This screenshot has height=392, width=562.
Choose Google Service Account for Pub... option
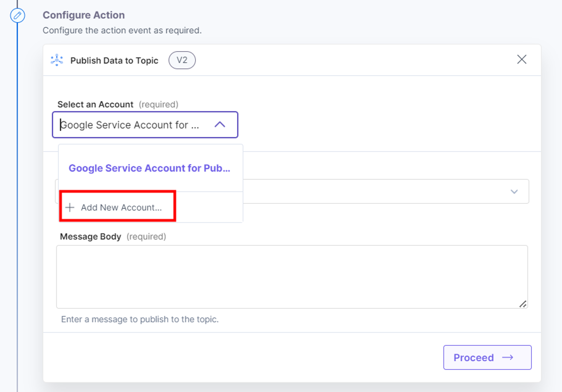pos(149,168)
